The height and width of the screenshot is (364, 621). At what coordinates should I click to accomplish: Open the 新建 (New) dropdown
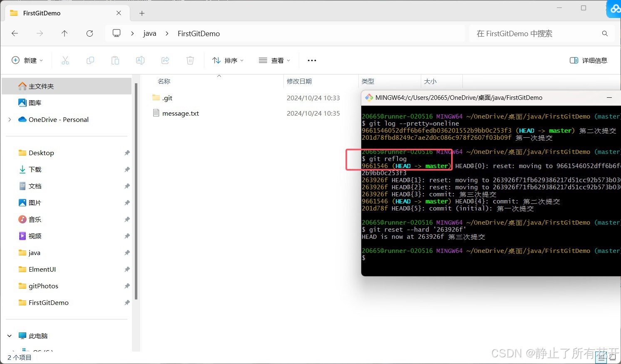coord(27,60)
